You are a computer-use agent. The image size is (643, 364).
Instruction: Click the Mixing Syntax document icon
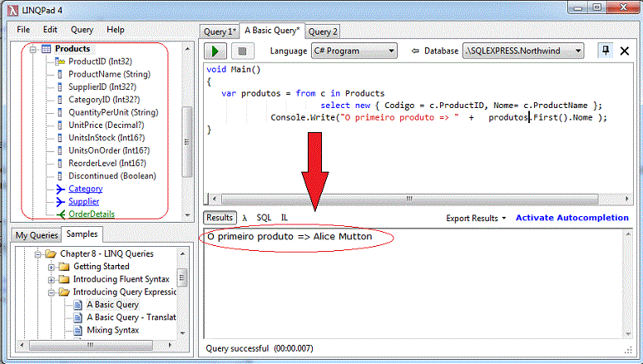78,331
